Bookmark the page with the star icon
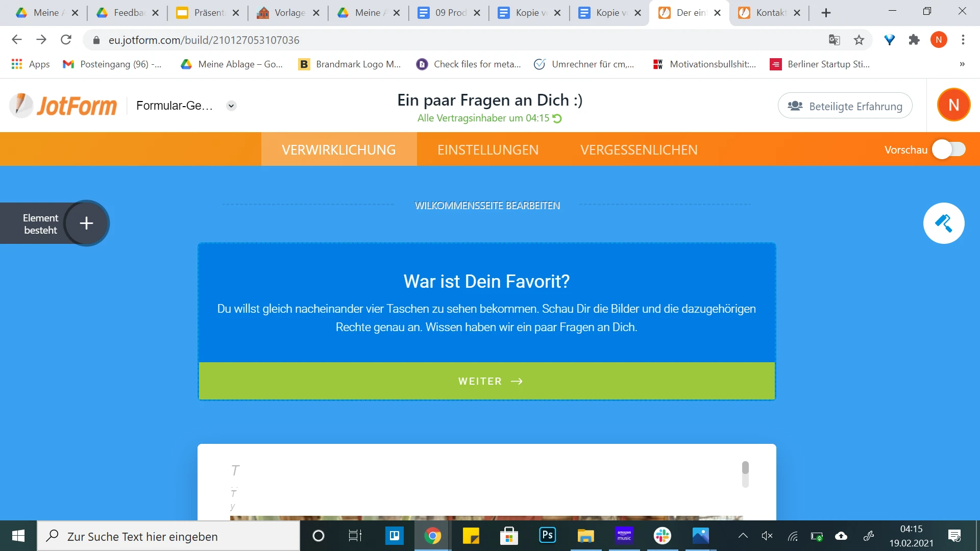Viewport: 980px width, 551px height. 860,40
